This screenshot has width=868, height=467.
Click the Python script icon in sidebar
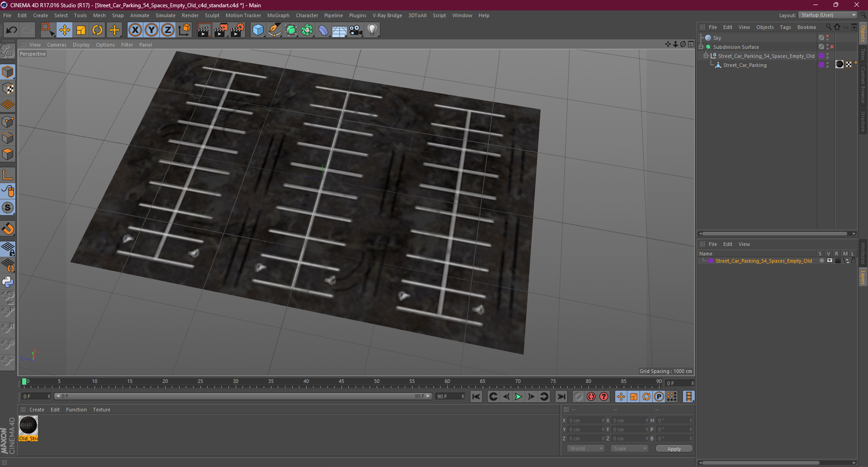point(8,282)
